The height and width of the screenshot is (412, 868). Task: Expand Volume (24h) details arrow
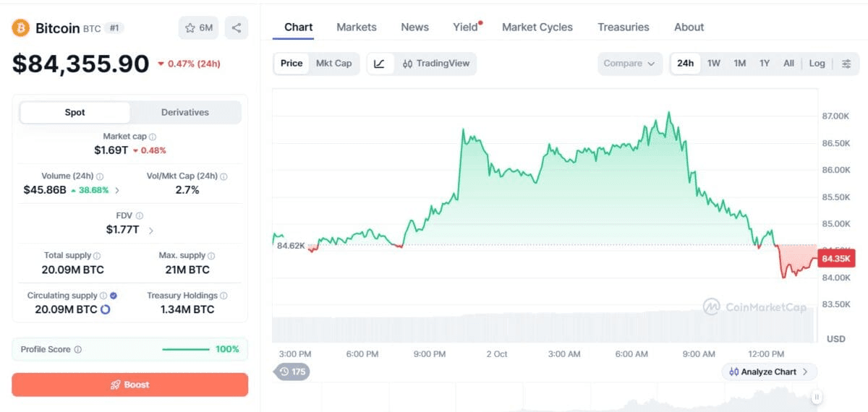[x=117, y=190]
